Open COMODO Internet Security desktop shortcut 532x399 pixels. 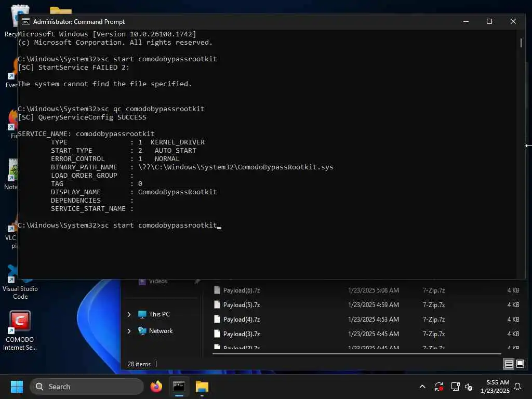point(20,331)
